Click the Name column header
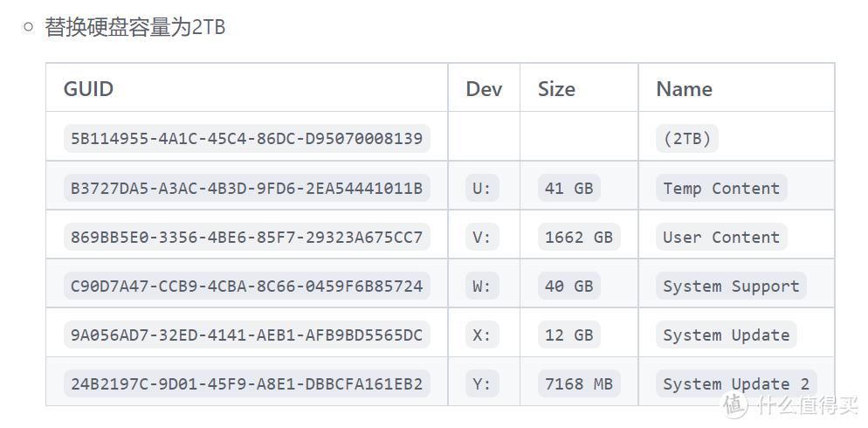The height and width of the screenshot is (428, 868). tap(684, 89)
